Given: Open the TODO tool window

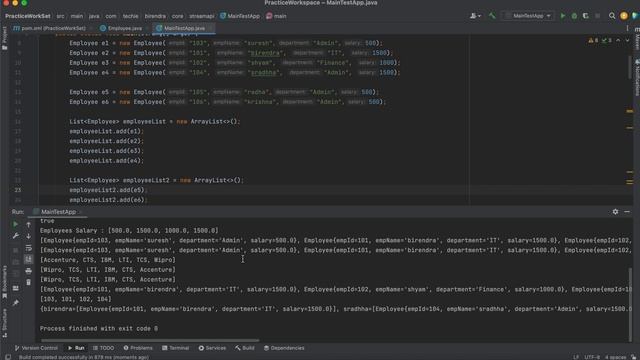Looking at the screenshot, I should click(103, 348).
